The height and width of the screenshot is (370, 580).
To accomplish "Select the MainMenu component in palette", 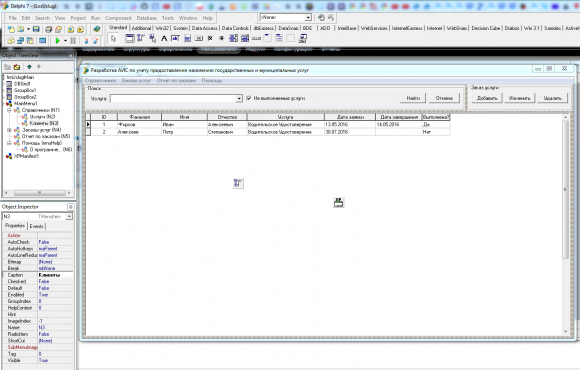I will point(141,38).
